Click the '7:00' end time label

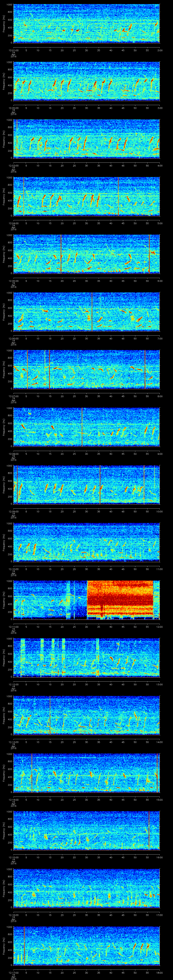point(160,339)
